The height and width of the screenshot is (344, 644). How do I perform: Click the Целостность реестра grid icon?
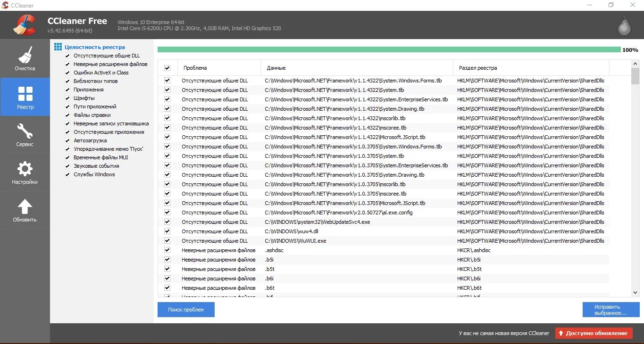58,47
